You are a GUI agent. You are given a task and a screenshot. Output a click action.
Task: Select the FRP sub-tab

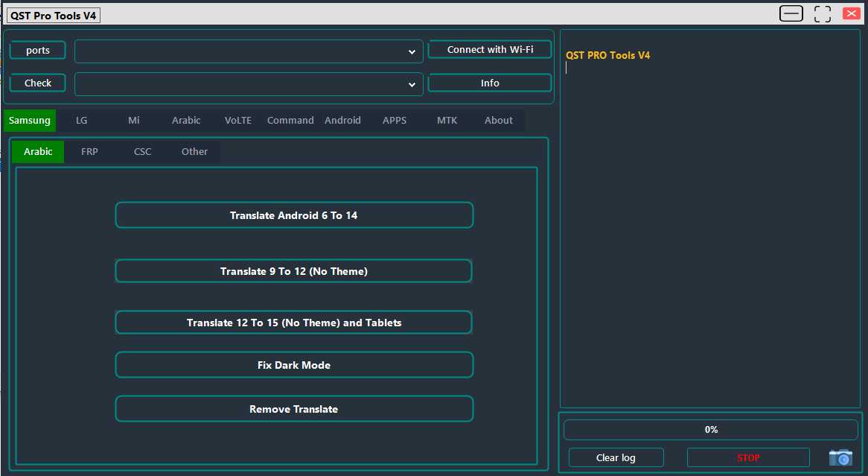pos(89,151)
